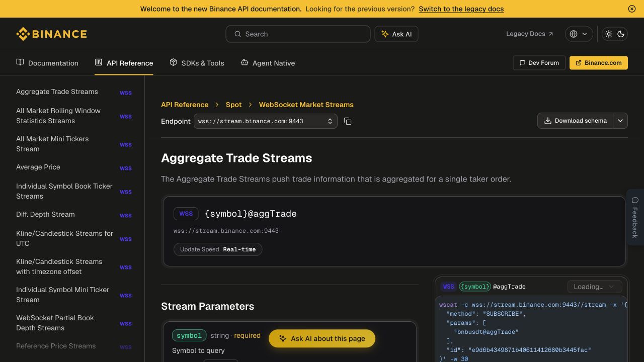Switch to dark theme moon icon
The height and width of the screenshot is (362, 644).
(621, 34)
